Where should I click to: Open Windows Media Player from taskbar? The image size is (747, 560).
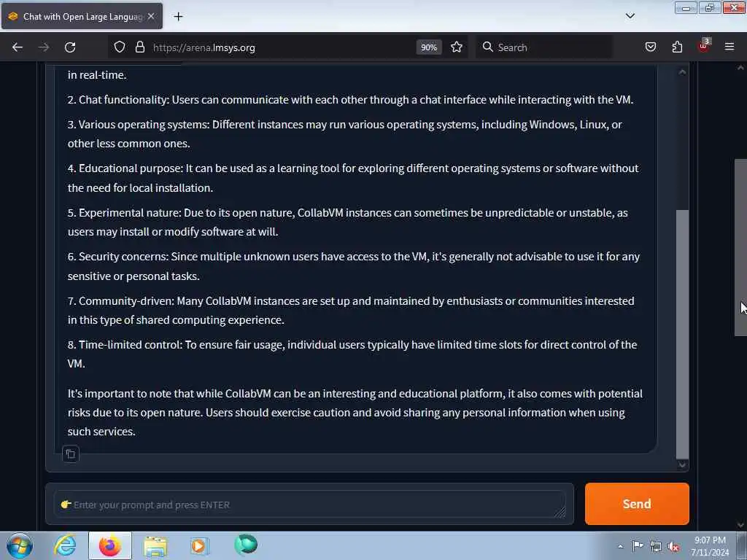tap(199, 545)
